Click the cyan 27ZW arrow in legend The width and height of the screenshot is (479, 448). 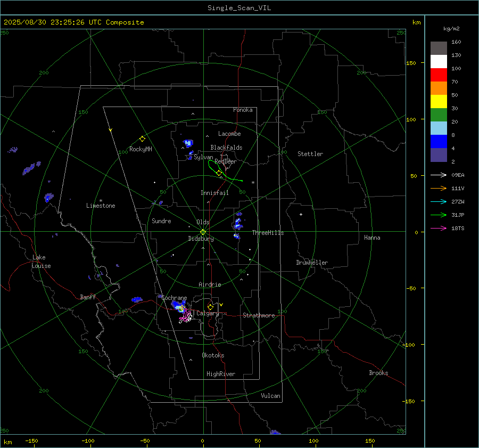point(439,201)
